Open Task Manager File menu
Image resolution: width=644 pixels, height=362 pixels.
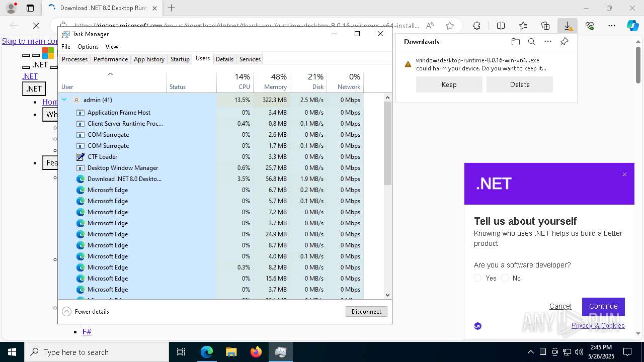66,46
